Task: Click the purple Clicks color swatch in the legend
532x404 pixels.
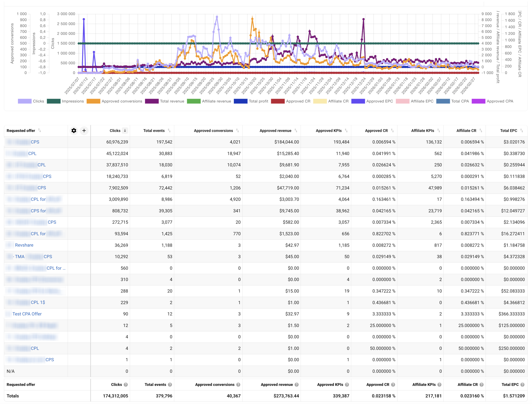Action: [x=25, y=101]
